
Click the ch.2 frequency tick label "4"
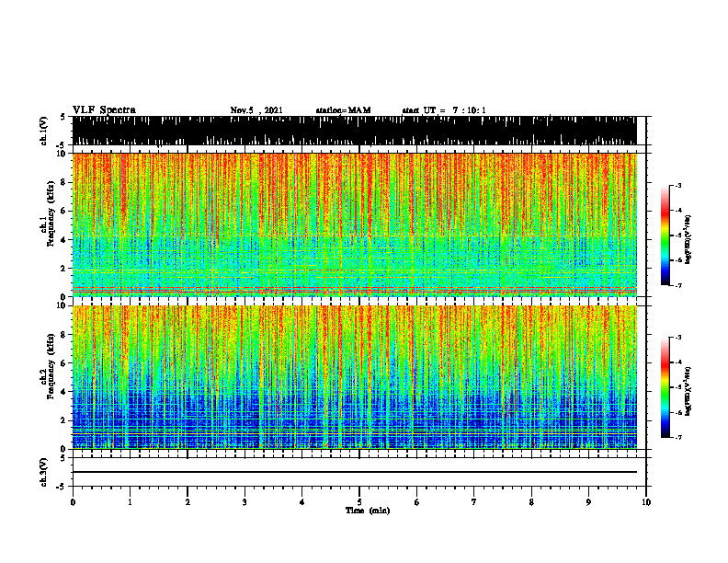[64, 392]
